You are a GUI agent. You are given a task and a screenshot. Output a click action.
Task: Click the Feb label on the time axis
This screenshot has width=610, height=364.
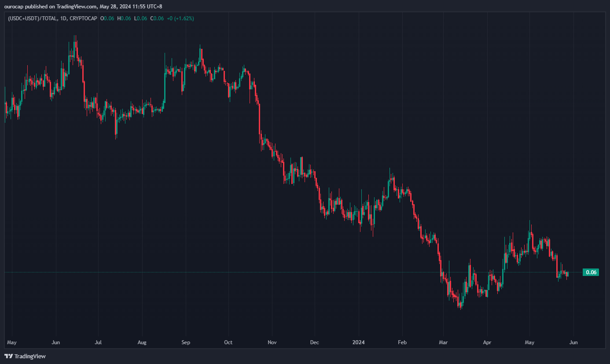pyautogui.click(x=401, y=342)
